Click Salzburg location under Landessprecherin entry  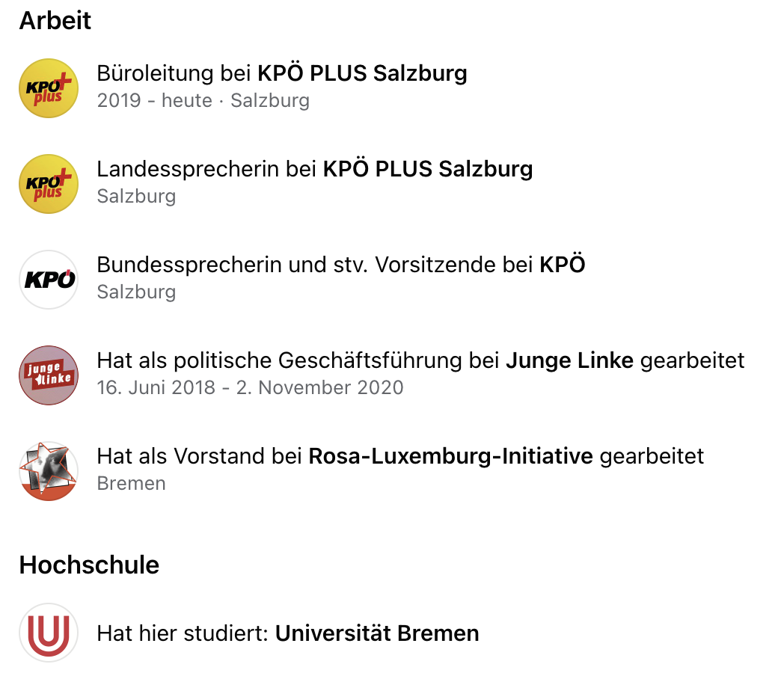pos(136,197)
